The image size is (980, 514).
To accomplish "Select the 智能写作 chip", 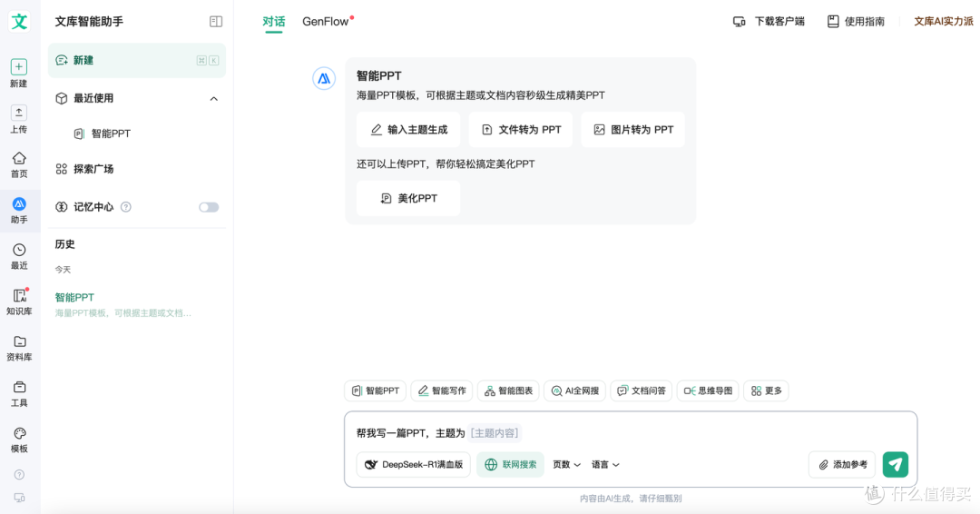I will (442, 390).
